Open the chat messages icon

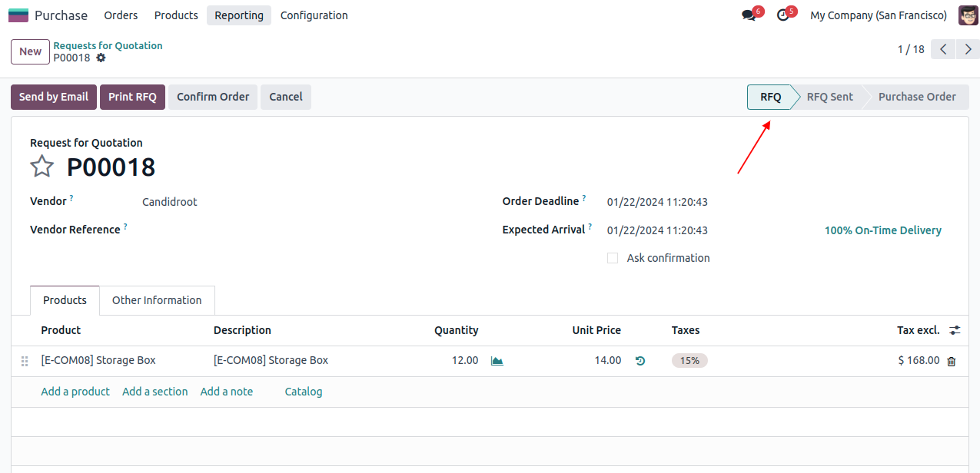749,15
